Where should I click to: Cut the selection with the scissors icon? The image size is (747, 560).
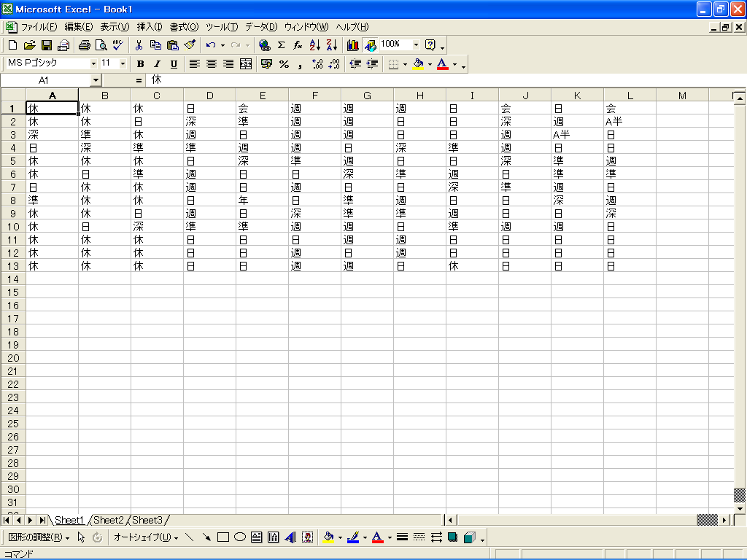[x=139, y=45]
